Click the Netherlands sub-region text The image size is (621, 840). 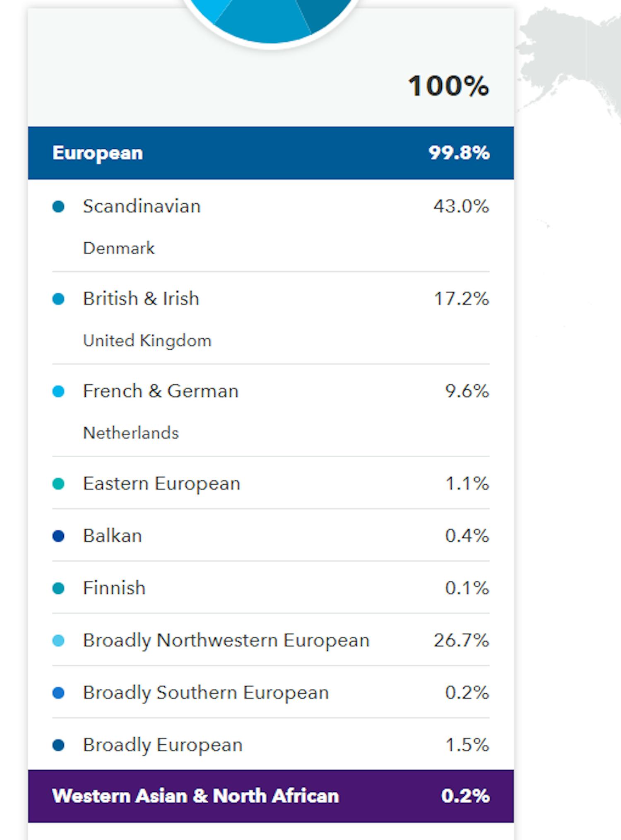[x=130, y=432]
